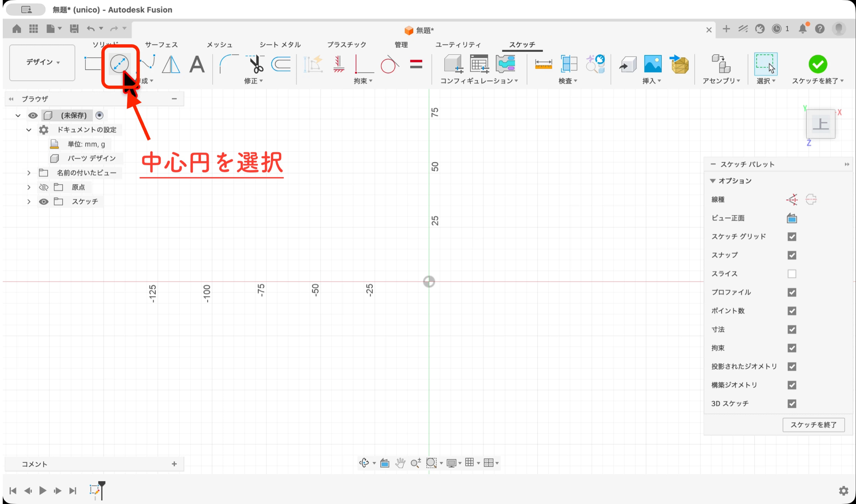The image size is (856, 504).
Task: Toggle the プロファイル checkbox
Action: (792, 292)
